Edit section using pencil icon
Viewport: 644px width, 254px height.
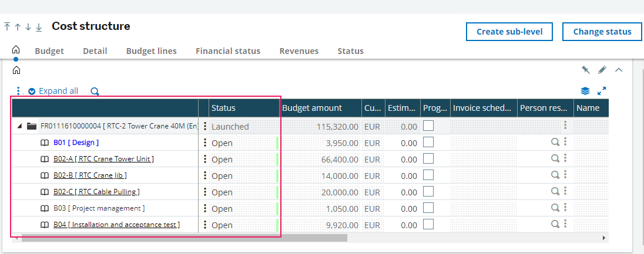(602, 70)
